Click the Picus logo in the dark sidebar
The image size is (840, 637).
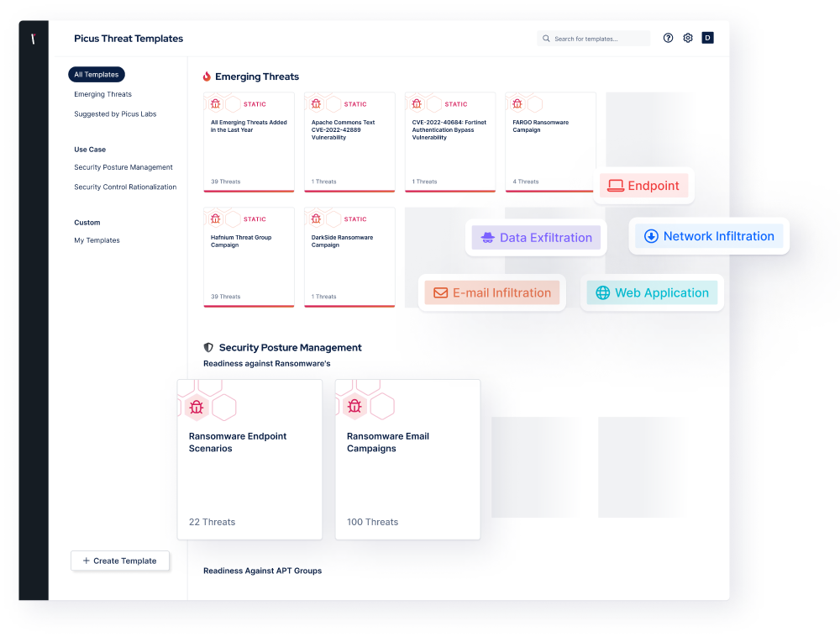pyautogui.click(x=33, y=38)
